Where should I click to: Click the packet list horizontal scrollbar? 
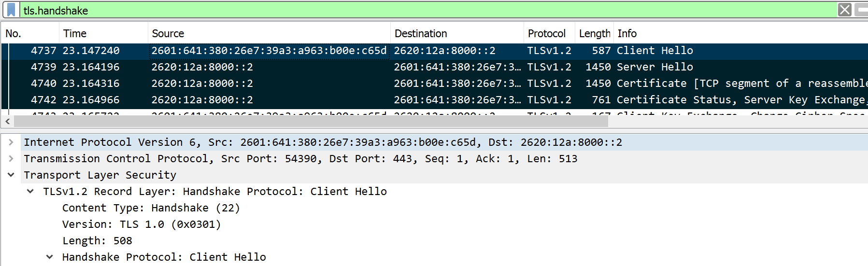pyautogui.click(x=309, y=122)
